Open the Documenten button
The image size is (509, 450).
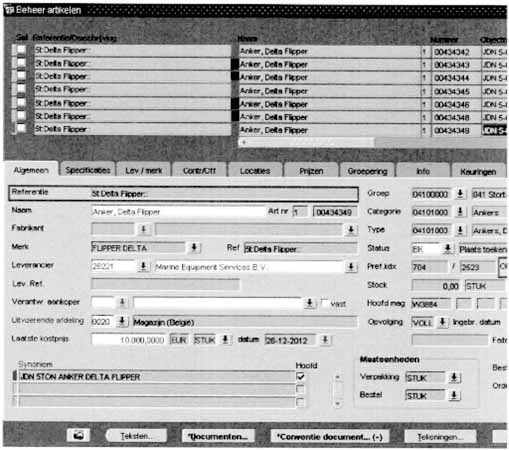[x=218, y=436]
